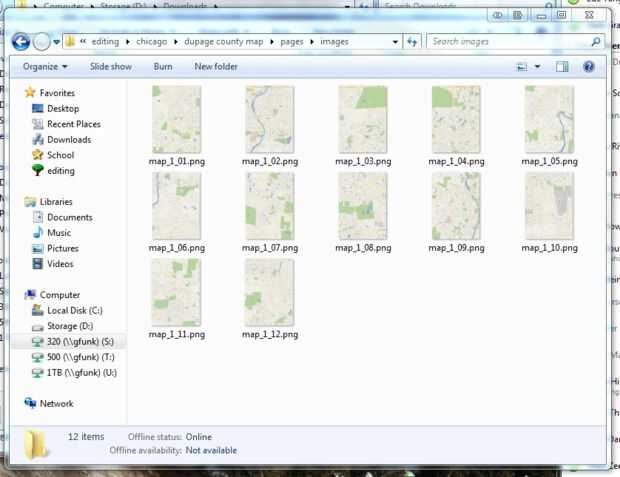Image resolution: width=620 pixels, height=477 pixels.
Task: Open Downloads in Favorites
Action: 62,139
